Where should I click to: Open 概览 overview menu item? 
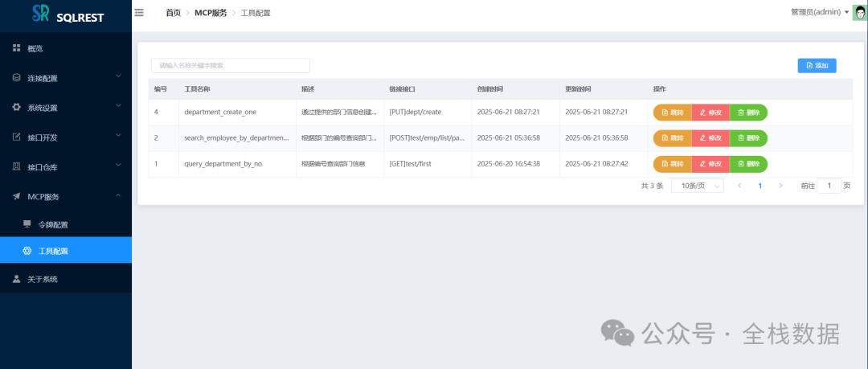coord(66,48)
